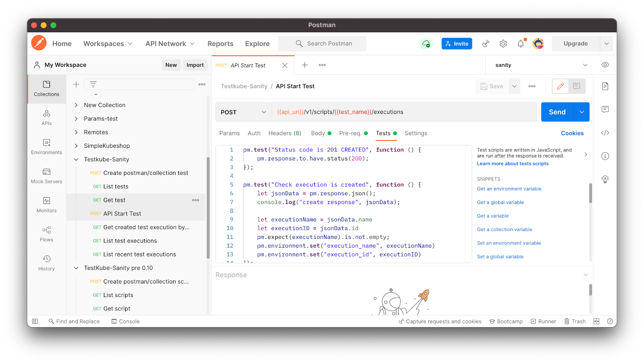Open Learn more about tests scripts link

point(512,164)
